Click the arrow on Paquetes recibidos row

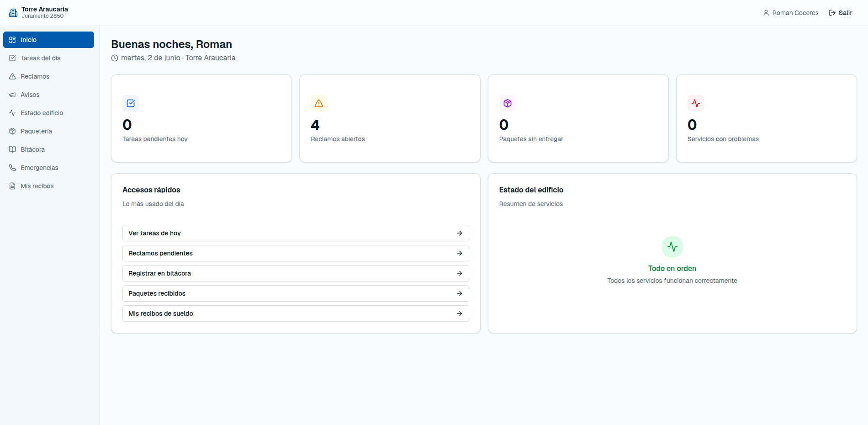tap(460, 293)
